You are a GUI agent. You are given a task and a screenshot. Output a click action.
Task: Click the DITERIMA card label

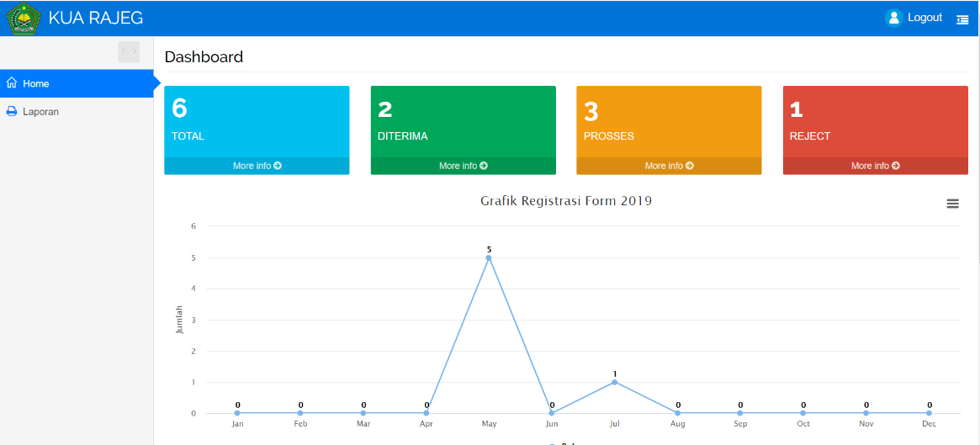coord(402,136)
